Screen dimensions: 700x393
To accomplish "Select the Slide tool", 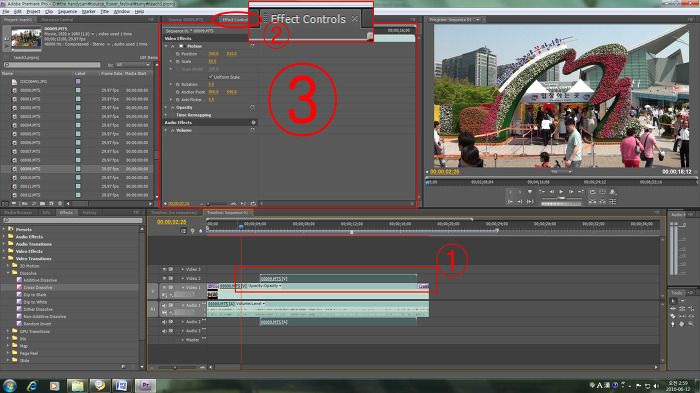I will (x=691, y=316).
